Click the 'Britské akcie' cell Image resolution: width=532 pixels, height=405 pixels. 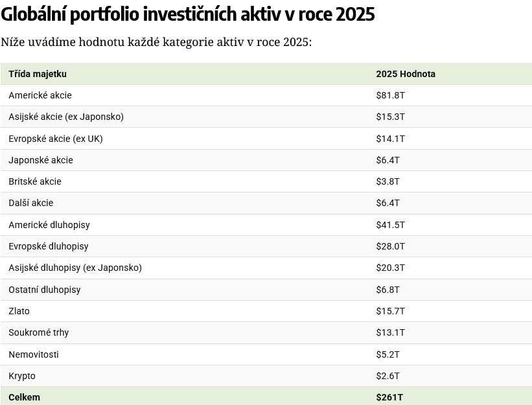pos(35,181)
